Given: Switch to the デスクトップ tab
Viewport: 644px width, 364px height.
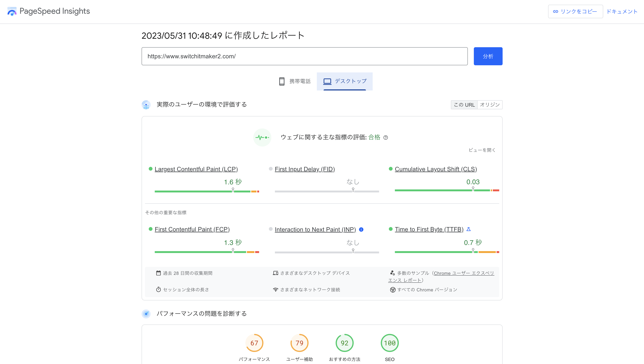Looking at the screenshot, I should (x=344, y=81).
